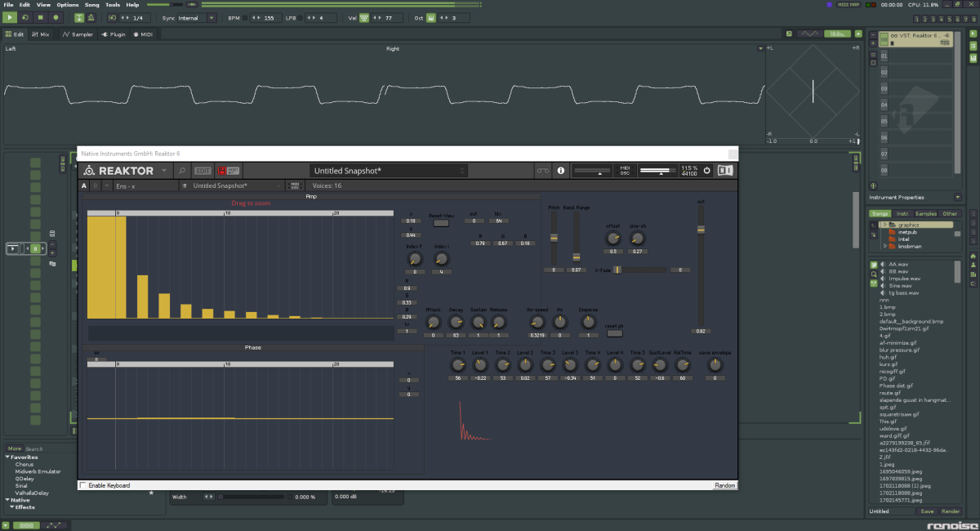Open the Untitled Snapshot header dropdown
This screenshot has height=531, width=980.
[389, 171]
